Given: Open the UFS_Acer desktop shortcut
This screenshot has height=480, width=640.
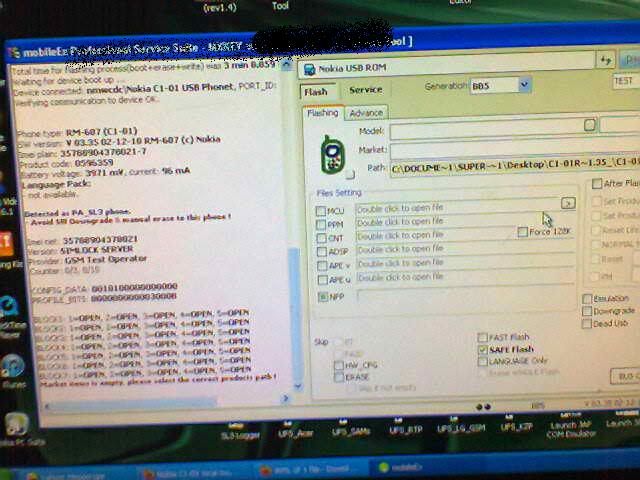Looking at the screenshot, I should click(295, 430).
